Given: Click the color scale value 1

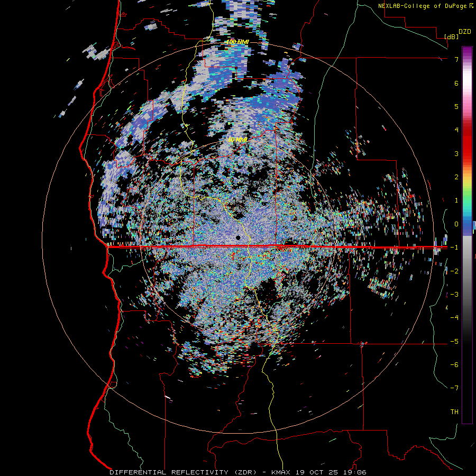Looking at the screenshot, I should 456,200.
